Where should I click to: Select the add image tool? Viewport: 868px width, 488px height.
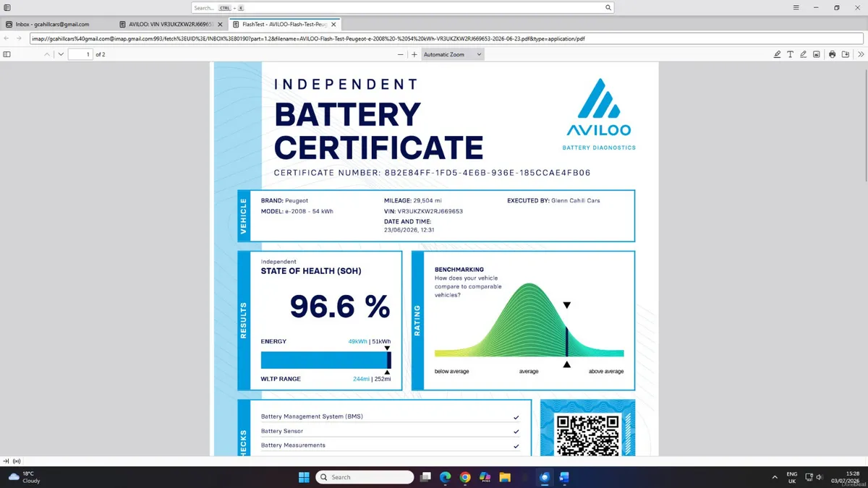click(816, 54)
